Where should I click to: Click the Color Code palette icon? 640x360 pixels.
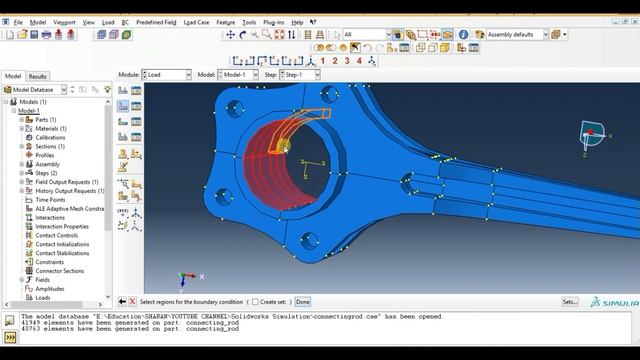pyautogui.click(x=479, y=35)
